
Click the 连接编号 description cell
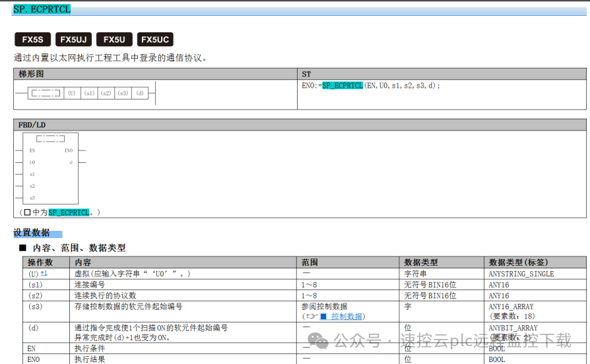(183, 285)
